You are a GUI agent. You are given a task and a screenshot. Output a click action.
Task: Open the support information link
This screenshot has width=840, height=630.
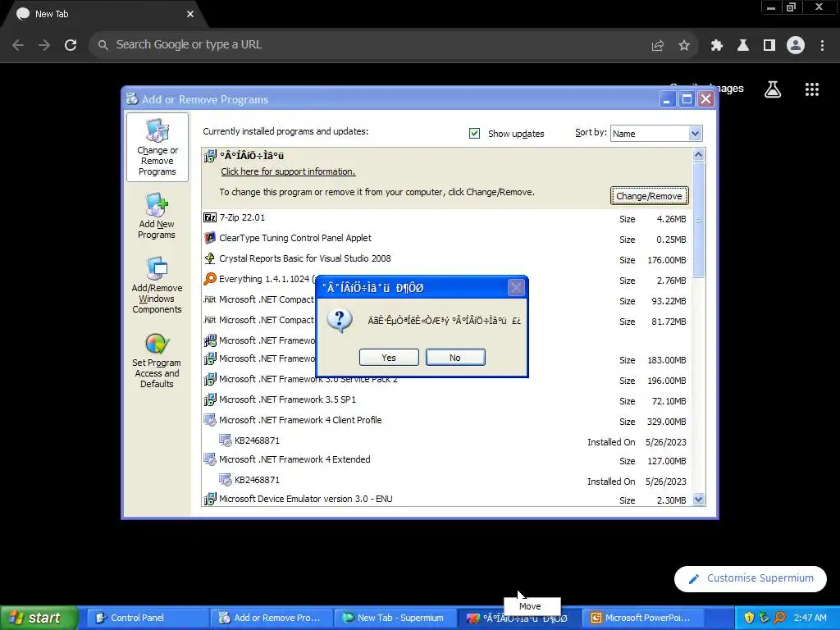point(288,171)
